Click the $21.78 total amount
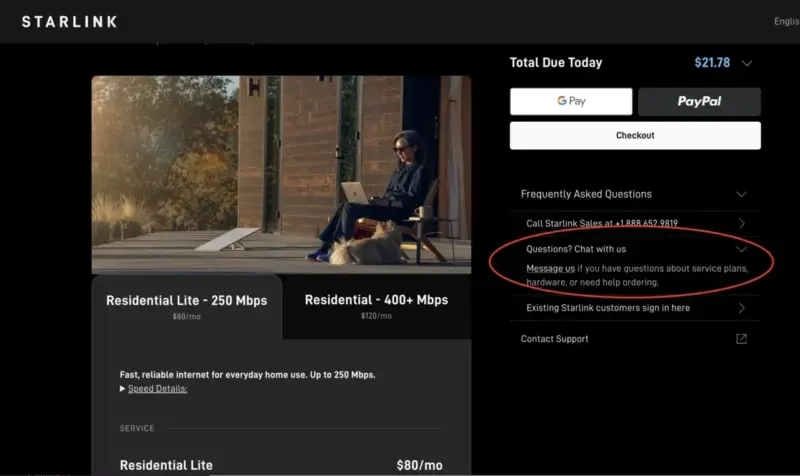 712,63
